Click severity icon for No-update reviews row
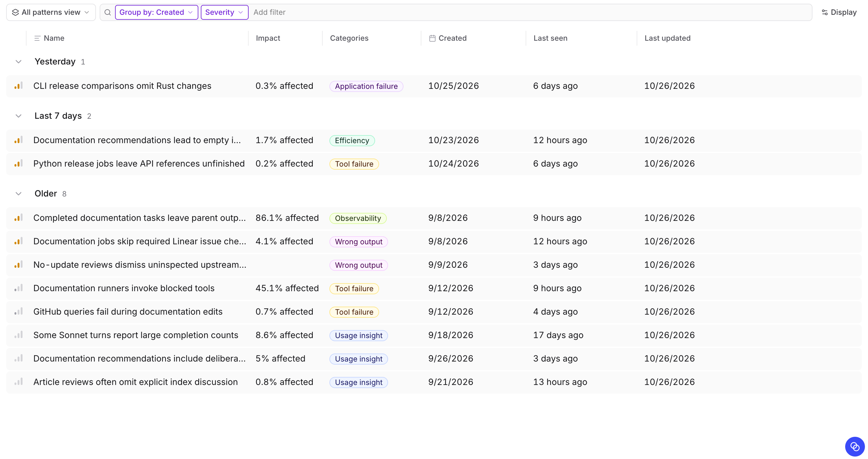This screenshot has width=868, height=459. [19, 265]
